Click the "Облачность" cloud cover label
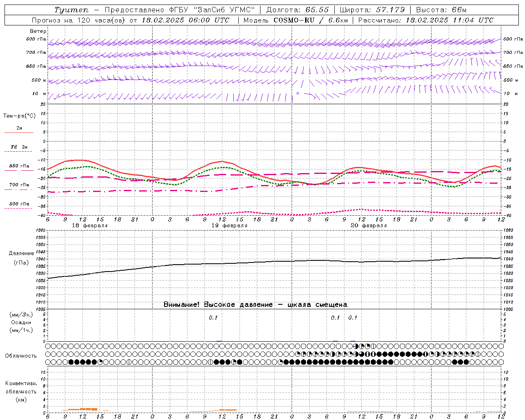525x420 pixels. [21, 356]
